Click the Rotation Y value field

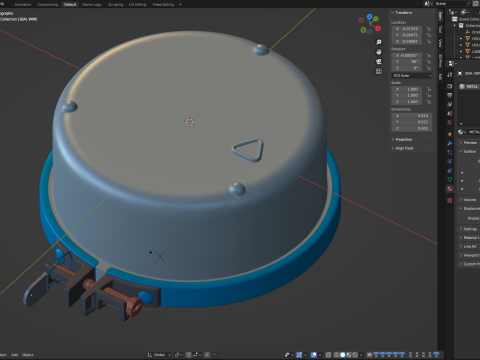click(x=407, y=62)
